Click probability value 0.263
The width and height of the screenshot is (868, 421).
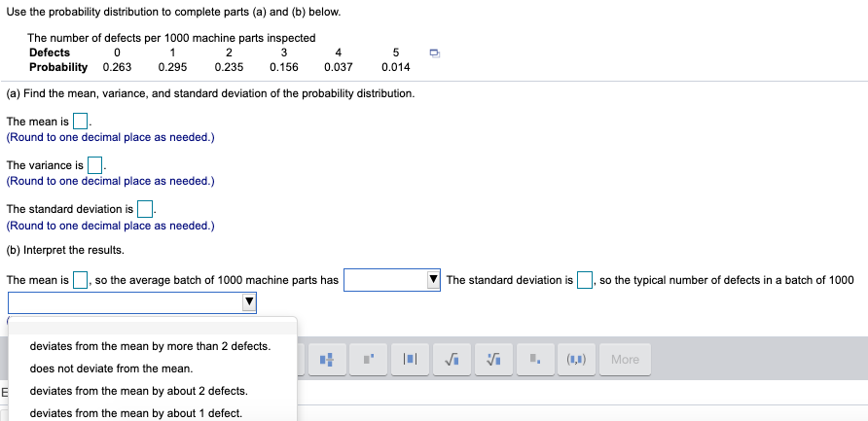pyautogui.click(x=118, y=67)
